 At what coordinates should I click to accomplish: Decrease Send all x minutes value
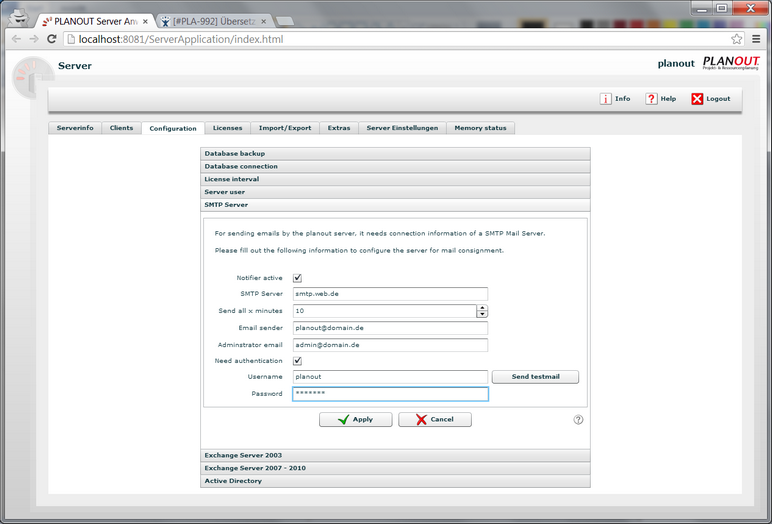click(482, 314)
